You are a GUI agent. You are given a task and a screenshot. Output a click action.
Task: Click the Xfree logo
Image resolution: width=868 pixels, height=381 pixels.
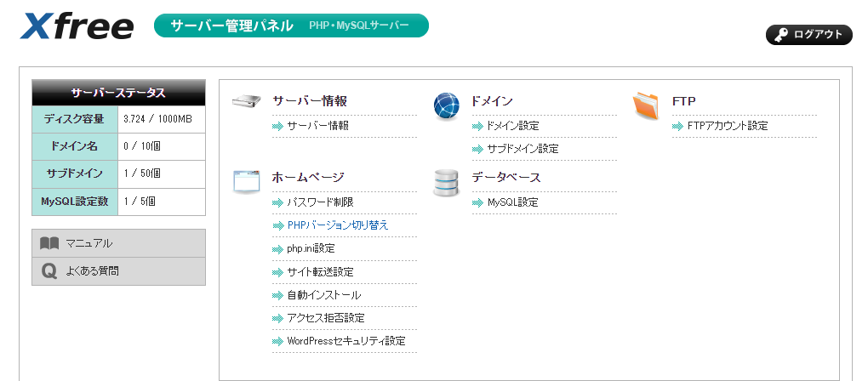tap(77, 27)
